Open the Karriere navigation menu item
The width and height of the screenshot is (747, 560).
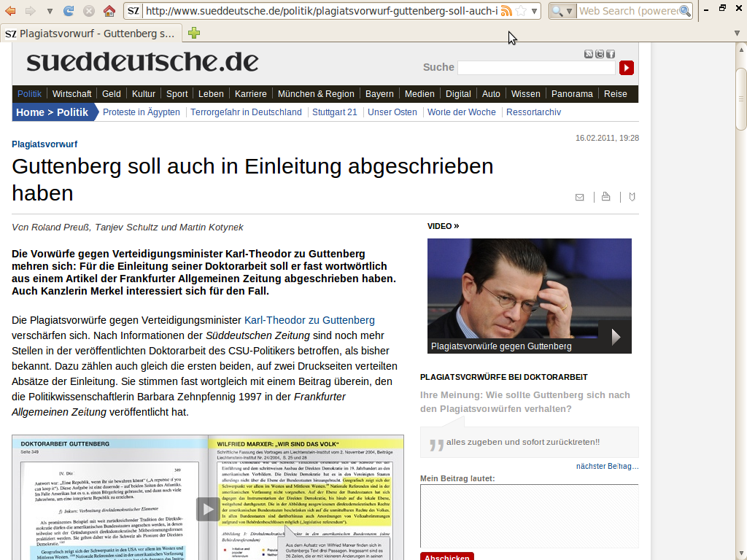click(251, 94)
